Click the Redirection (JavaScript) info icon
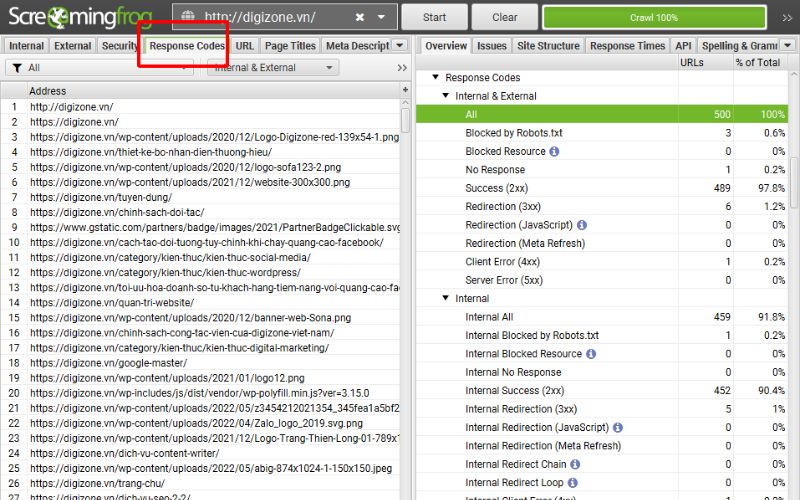This screenshot has width=800, height=500. click(x=582, y=224)
